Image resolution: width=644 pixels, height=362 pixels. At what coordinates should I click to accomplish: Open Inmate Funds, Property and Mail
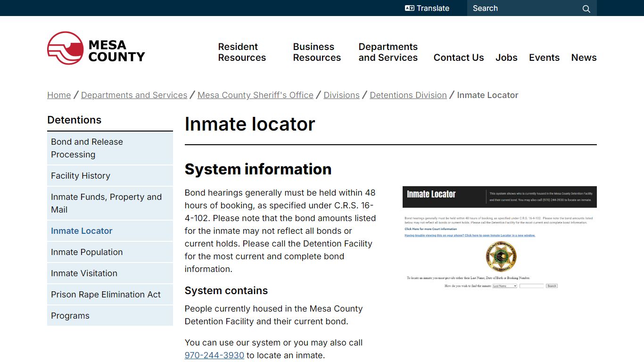coord(110,203)
